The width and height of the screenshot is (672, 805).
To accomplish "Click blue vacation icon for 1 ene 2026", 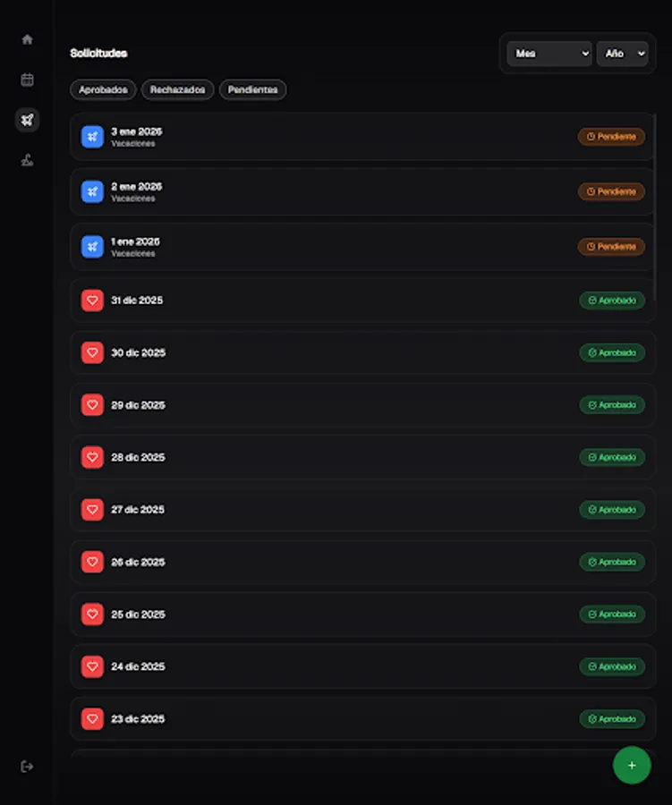I will pos(92,247).
